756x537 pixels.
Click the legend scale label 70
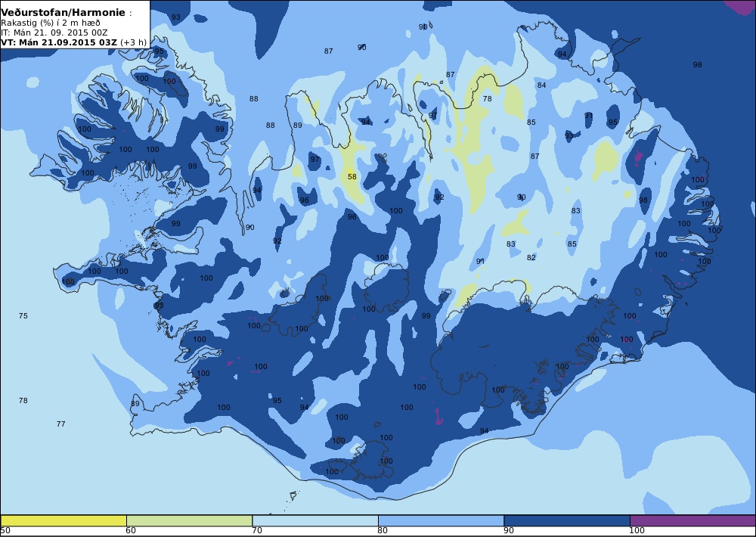(x=257, y=531)
